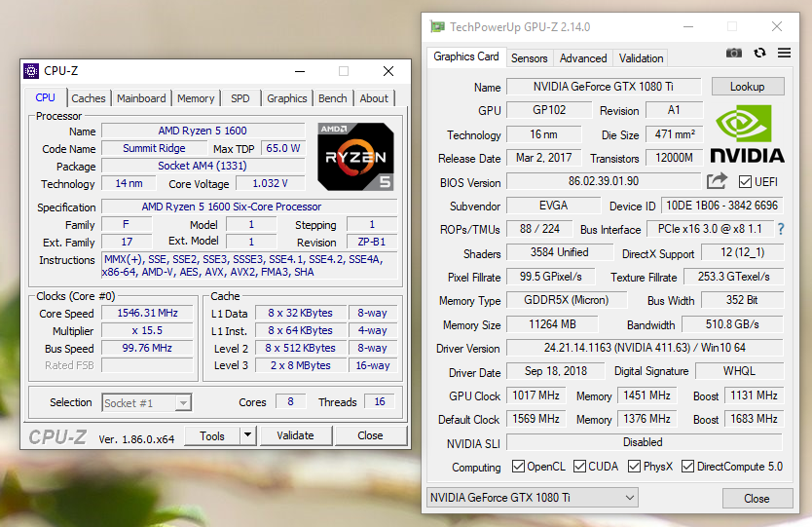The height and width of the screenshot is (527, 812).
Task: Click the Digital Signature value WHQL
Action: tap(739, 371)
